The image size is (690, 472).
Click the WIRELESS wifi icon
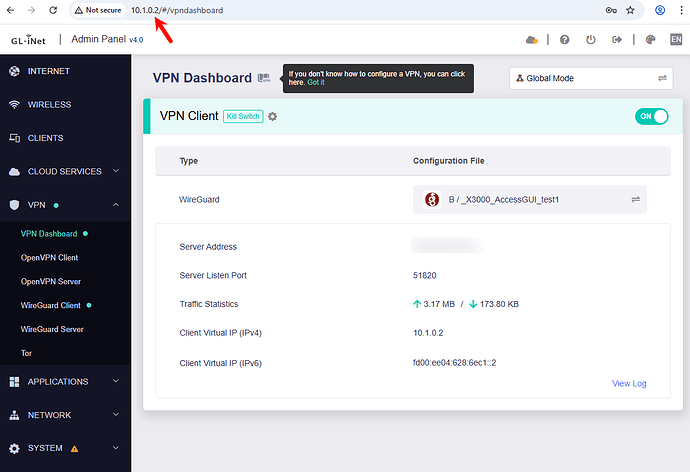tap(14, 105)
